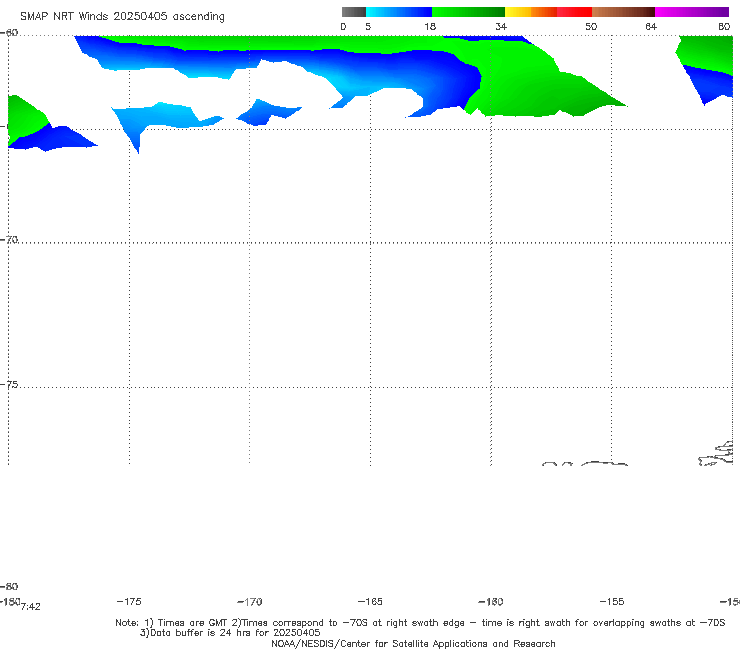Click the '-165' longitude label
The image size is (740, 650).
(370, 602)
